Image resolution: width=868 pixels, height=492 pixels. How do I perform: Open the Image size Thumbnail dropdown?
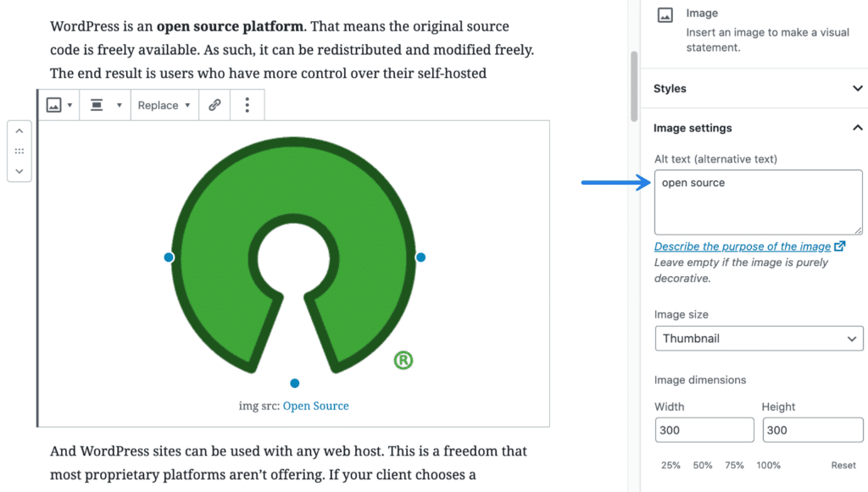click(x=759, y=339)
